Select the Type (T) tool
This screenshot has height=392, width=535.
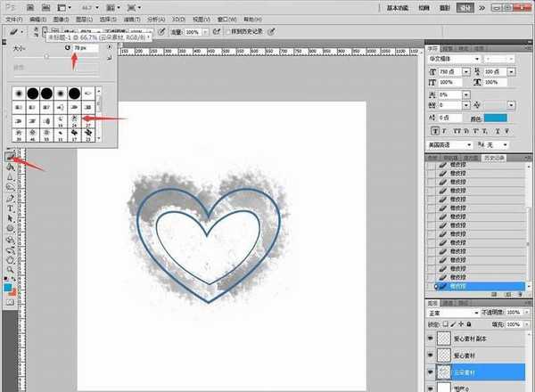point(10,207)
